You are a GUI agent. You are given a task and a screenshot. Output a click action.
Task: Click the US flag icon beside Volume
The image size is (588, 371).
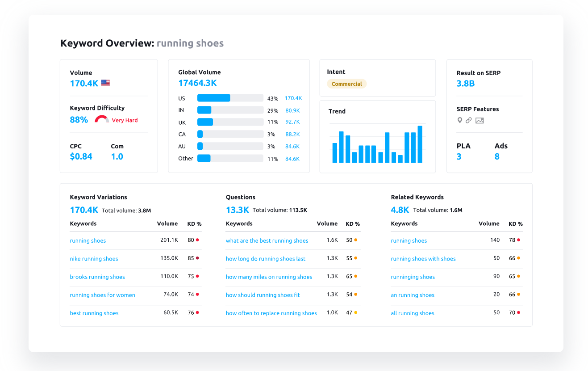(105, 83)
